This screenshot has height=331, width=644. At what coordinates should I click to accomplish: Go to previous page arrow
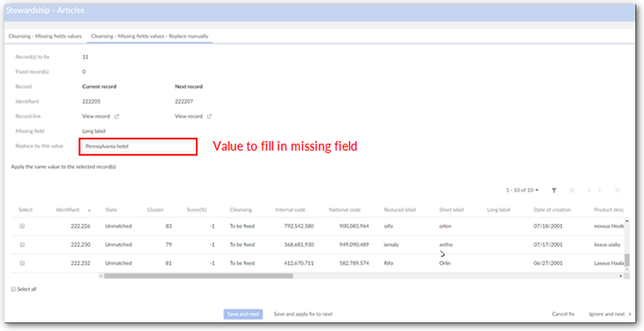tap(589, 191)
